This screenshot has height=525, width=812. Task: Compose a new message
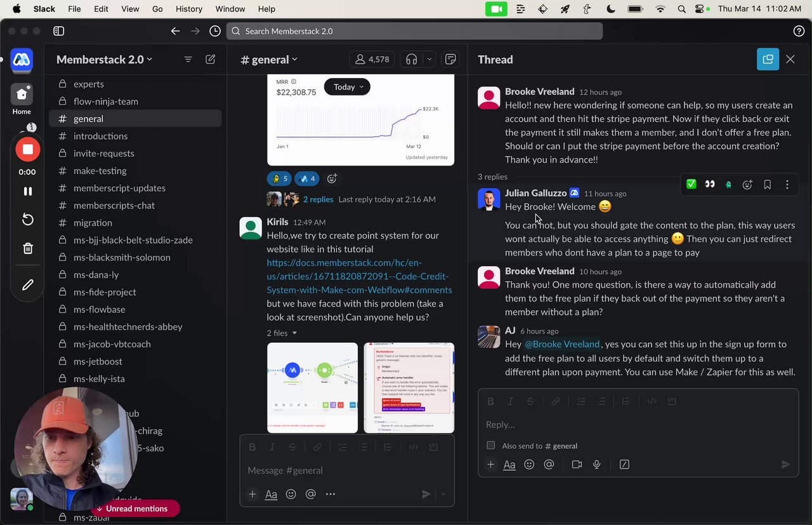pos(210,59)
